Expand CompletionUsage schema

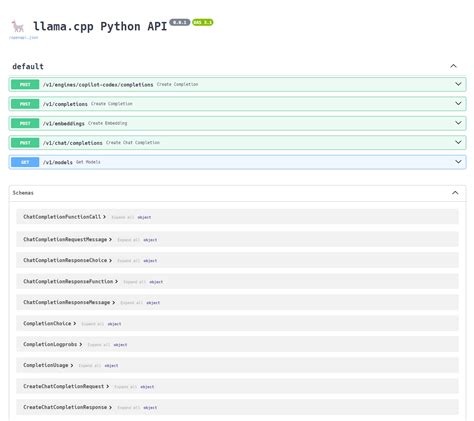[48, 365]
